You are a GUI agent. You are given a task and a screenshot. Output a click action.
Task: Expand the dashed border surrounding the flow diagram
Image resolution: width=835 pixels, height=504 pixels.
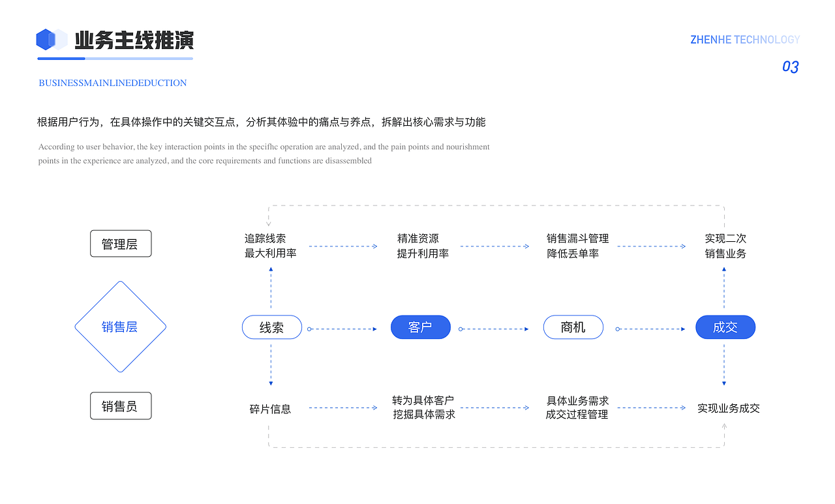click(496, 205)
